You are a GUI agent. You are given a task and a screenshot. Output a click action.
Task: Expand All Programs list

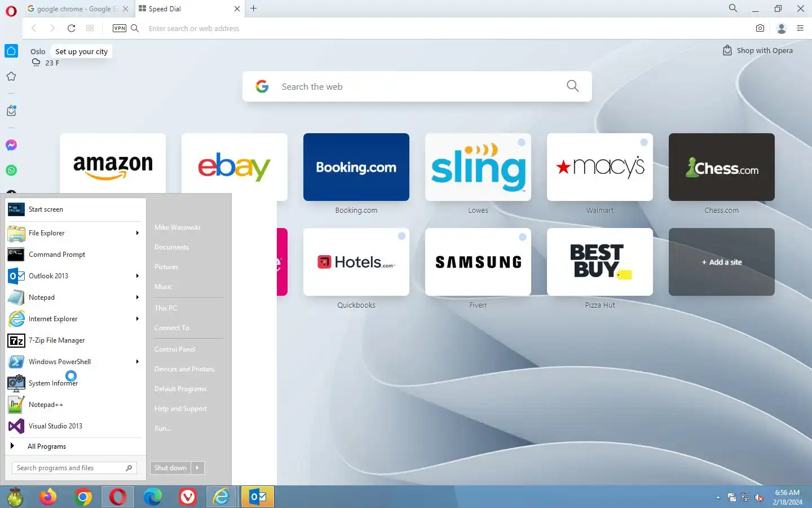[74, 446]
